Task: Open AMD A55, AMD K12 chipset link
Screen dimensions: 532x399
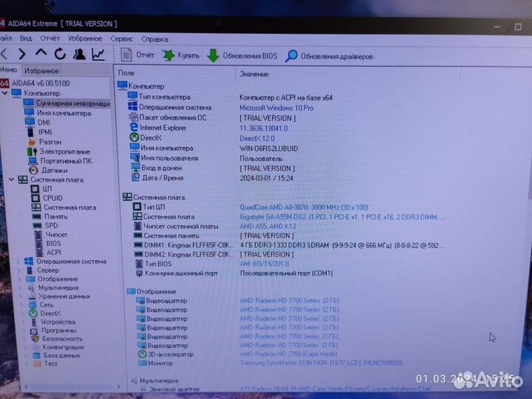Action: (x=267, y=226)
